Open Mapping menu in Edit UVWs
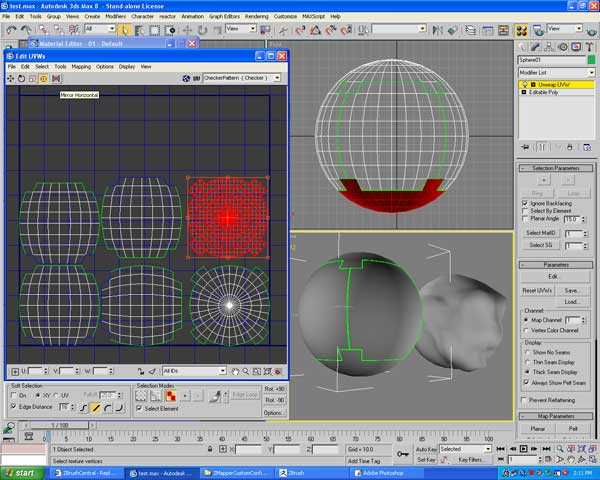This screenshot has width=600, height=480. click(81, 67)
